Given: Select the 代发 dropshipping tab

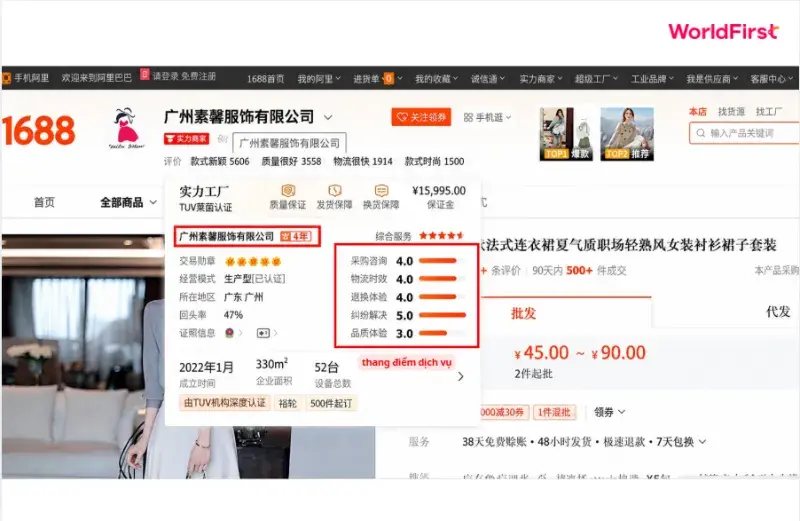Looking at the screenshot, I should 778,311.
